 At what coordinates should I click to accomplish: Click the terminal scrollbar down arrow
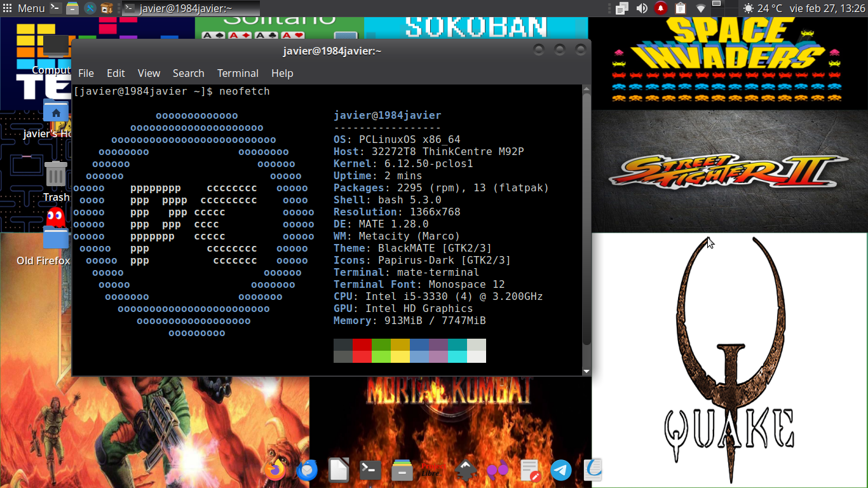pyautogui.click(x=587, y=371)
